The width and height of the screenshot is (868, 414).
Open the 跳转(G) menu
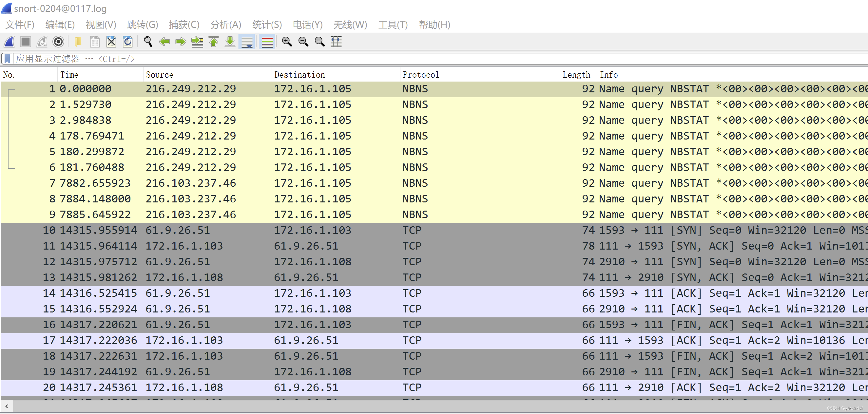click(143, 25)
